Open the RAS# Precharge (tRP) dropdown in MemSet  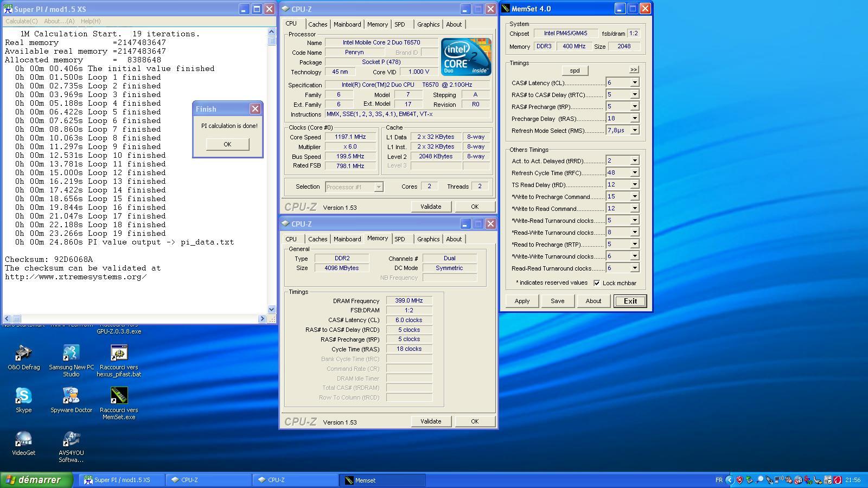point(634,106)
